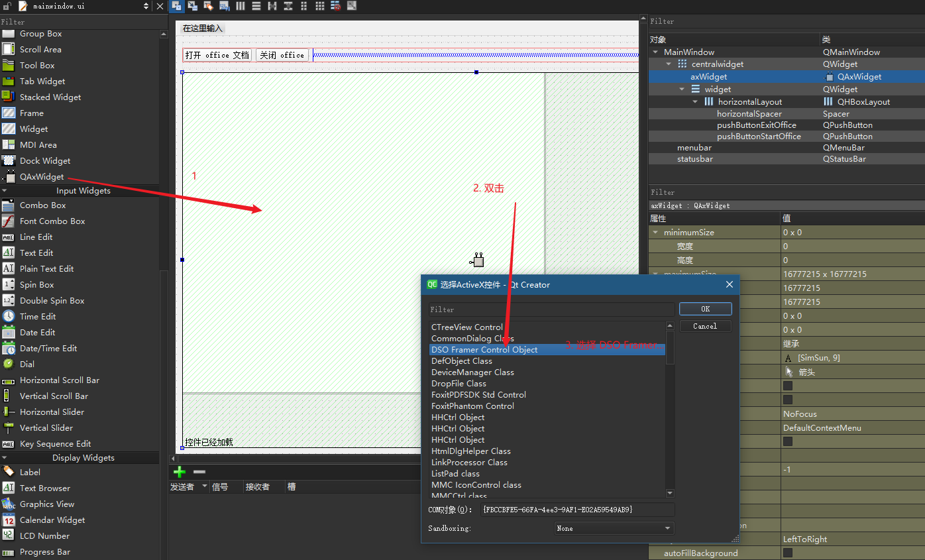Apply horizontal layout to widgets
This screenshot has height=560, width=925.
click(x=240, y=5)
